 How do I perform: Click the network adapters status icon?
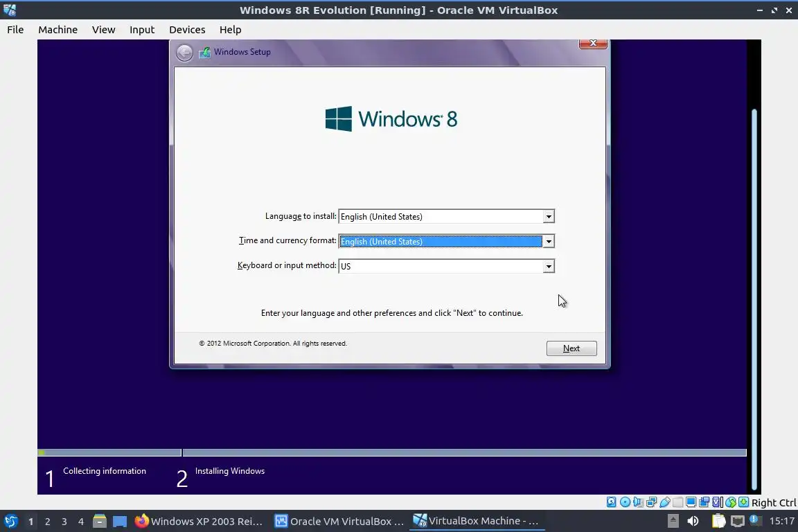coord(651,502)
